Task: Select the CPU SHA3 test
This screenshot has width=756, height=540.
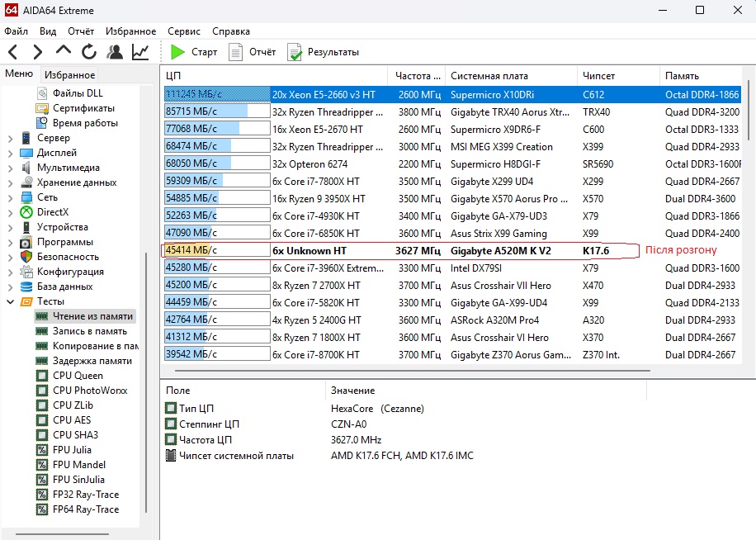Action: (x=76, y=435)
